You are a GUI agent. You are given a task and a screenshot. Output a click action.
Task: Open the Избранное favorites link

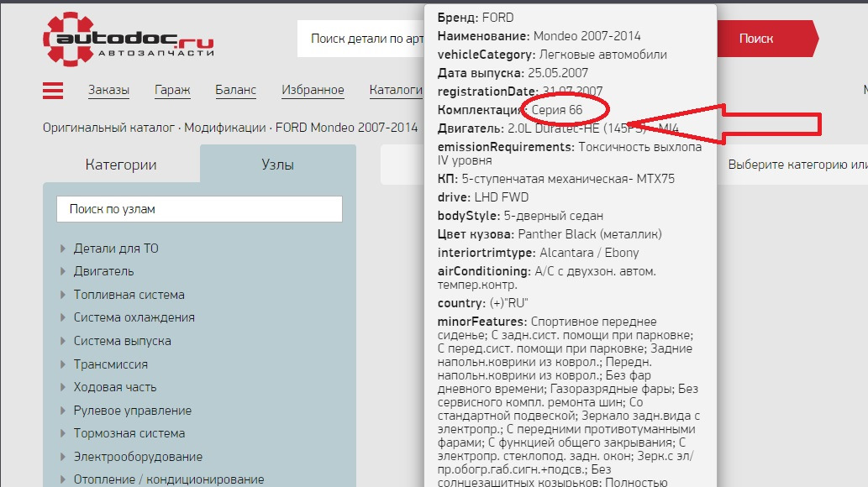(x=313, y=91)
